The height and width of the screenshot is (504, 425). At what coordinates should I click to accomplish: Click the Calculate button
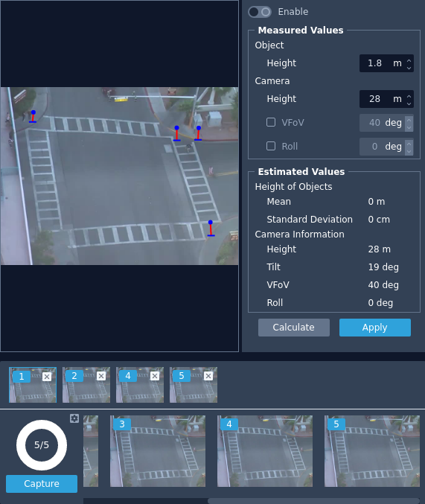coord(294,328)
